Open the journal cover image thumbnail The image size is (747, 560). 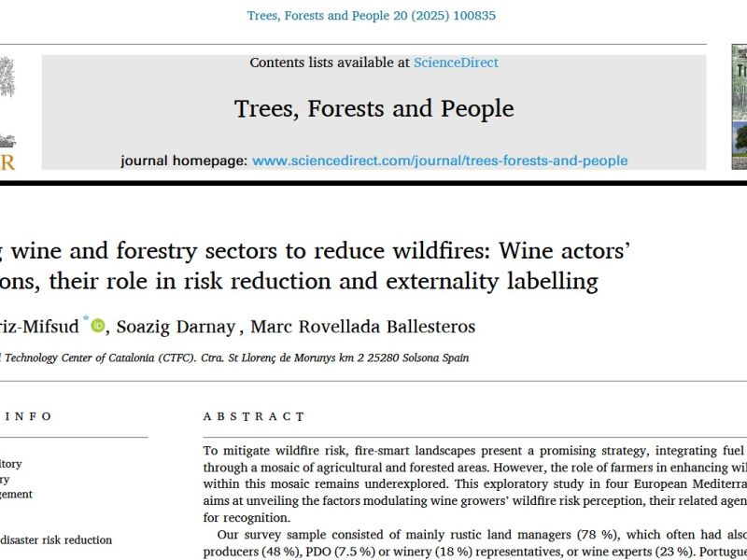[x=739, y=107]
